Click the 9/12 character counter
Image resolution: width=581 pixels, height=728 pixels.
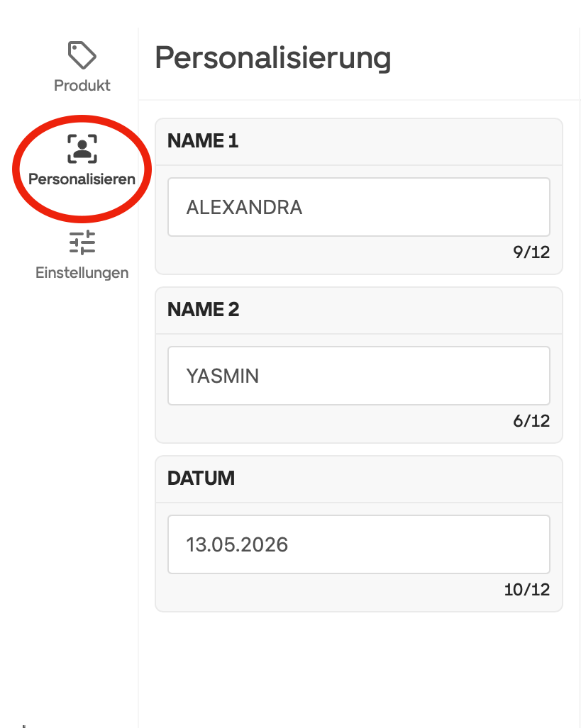click(531, 252)
